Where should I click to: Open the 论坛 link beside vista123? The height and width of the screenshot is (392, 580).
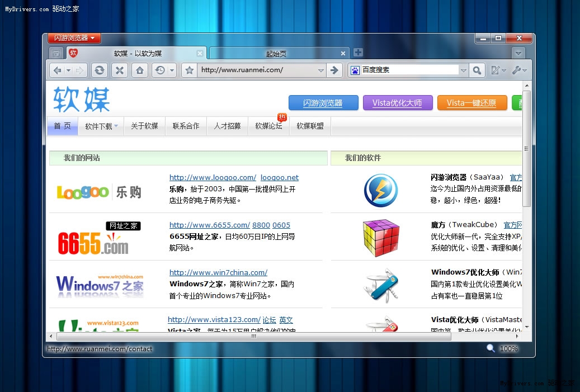click(x=269, y=320)
